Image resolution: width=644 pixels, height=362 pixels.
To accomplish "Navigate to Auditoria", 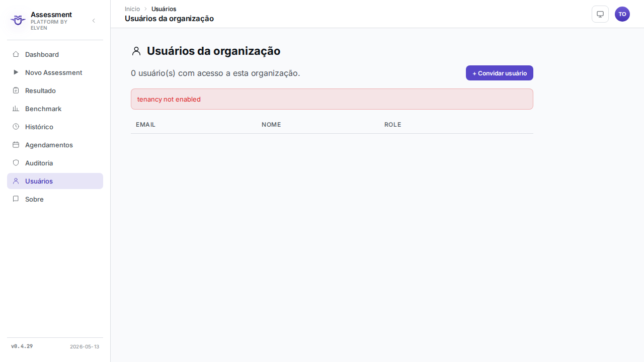I will tap(55, 163).
